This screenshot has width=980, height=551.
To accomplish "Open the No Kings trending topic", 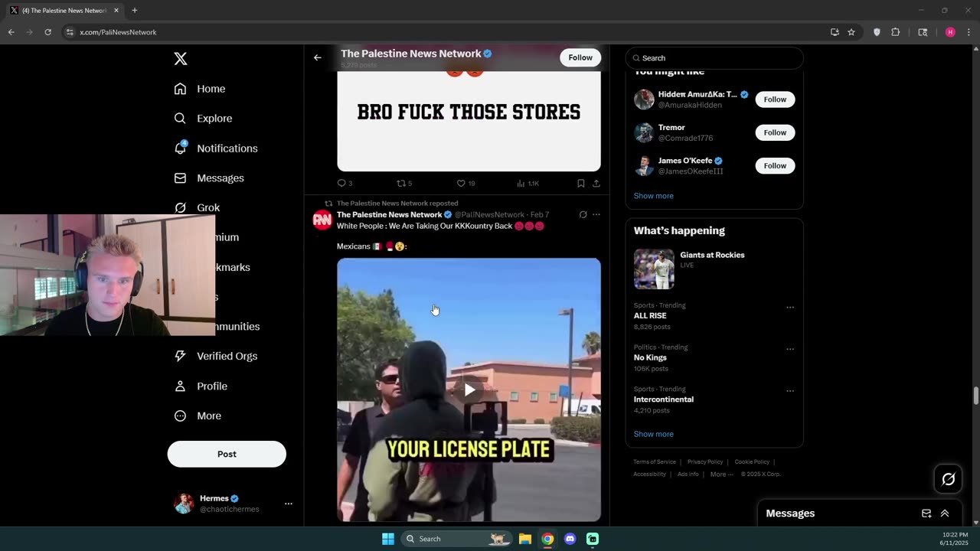I will [650, 357].
